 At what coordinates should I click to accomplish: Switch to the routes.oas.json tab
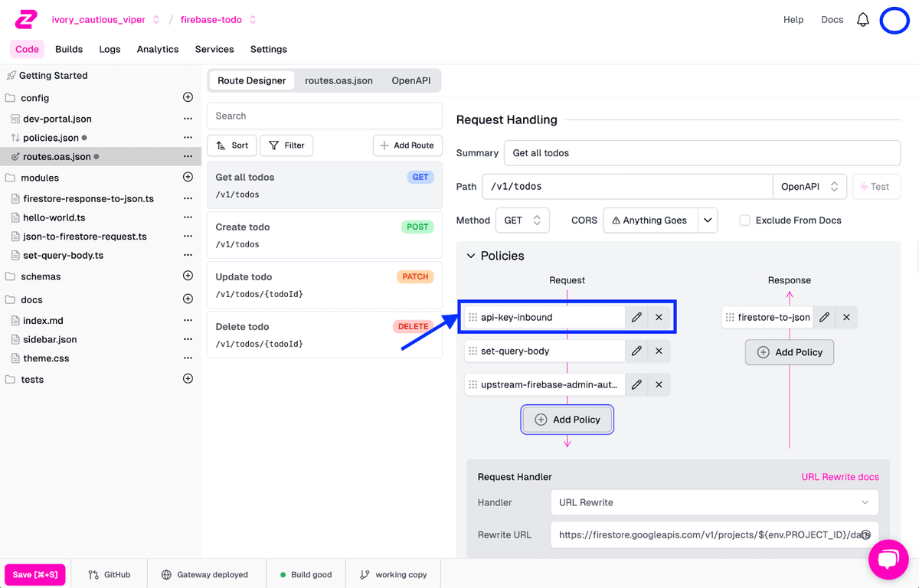coord(338,80)
